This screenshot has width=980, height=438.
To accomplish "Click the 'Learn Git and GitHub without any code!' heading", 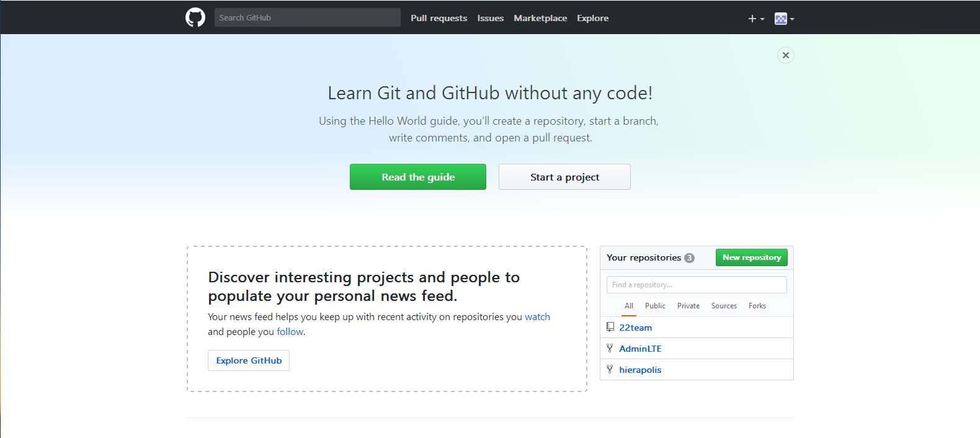I will (490, 93).
